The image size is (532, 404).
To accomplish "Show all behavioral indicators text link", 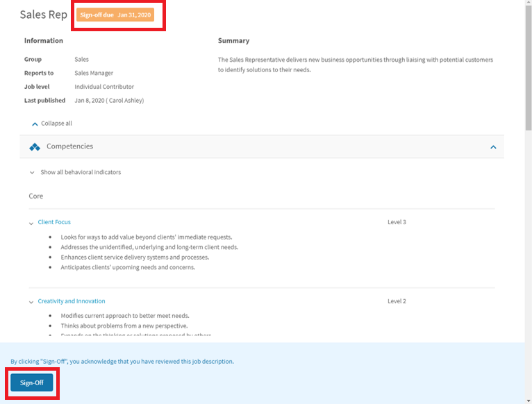I will (x=81, y=172).
